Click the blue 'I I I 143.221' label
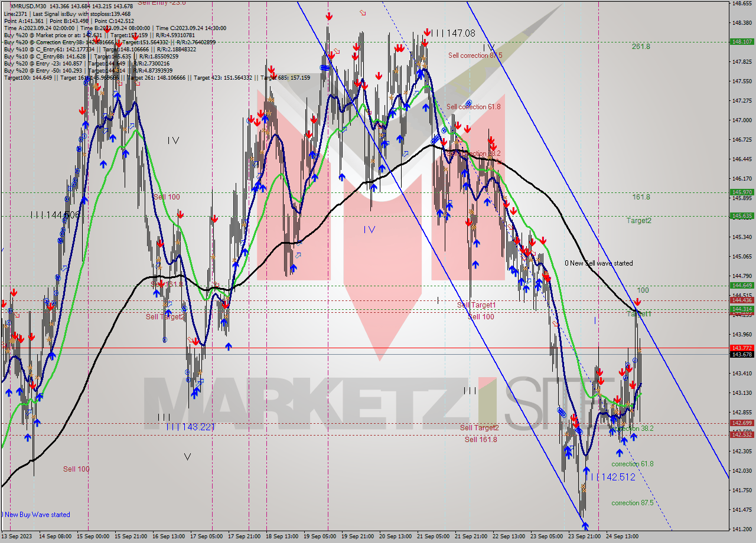Image resolution: width=756 pixels, height=543 pixels. [190, 427]
